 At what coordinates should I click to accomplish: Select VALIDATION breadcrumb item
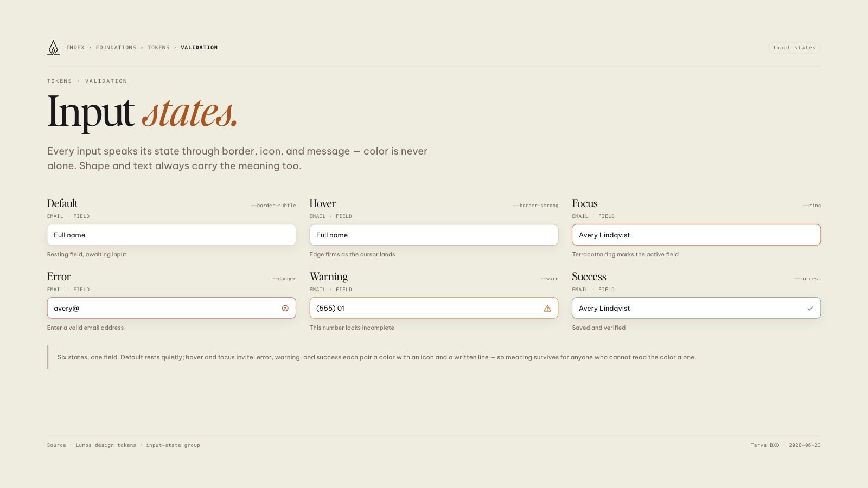tap(199, 48)
